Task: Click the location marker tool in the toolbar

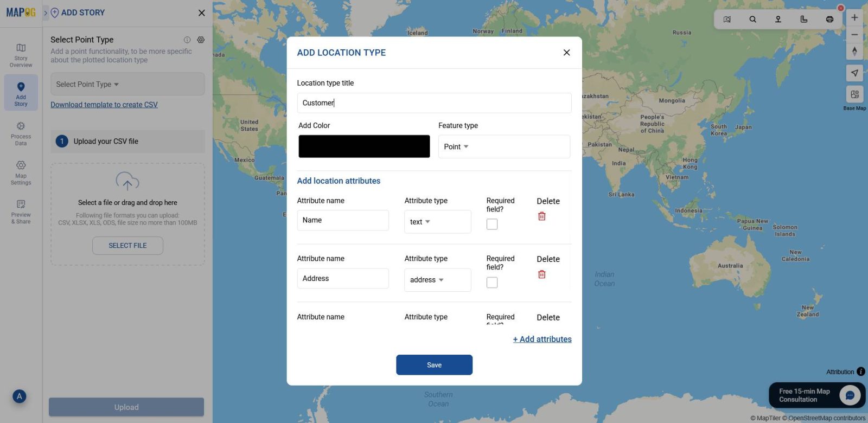Action: pyautogui.click(x=778, y=18)
